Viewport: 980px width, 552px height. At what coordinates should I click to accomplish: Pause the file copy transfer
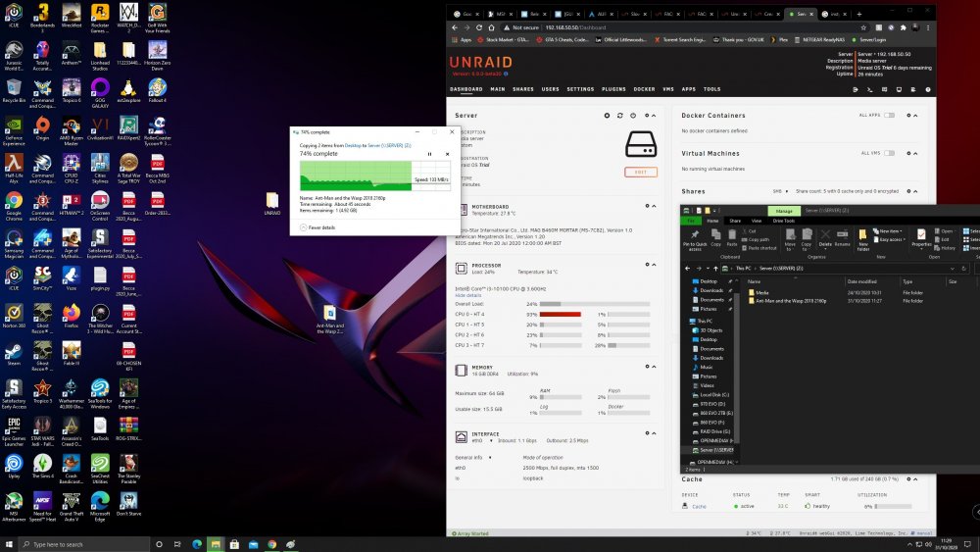coord(429,154)
